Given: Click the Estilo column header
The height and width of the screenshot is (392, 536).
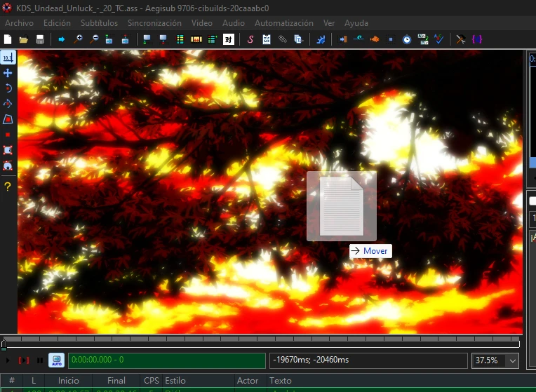Looking at the screenshot, I should point(175,381).
